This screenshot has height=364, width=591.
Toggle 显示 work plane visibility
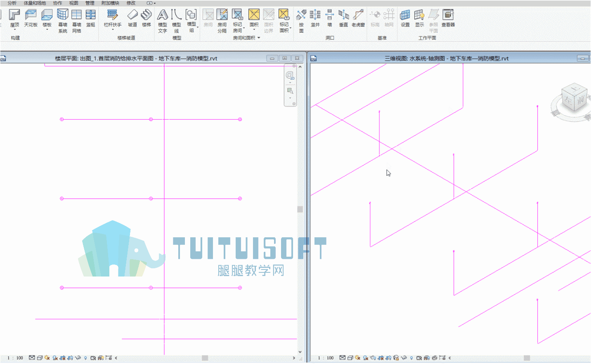point(419,19)
